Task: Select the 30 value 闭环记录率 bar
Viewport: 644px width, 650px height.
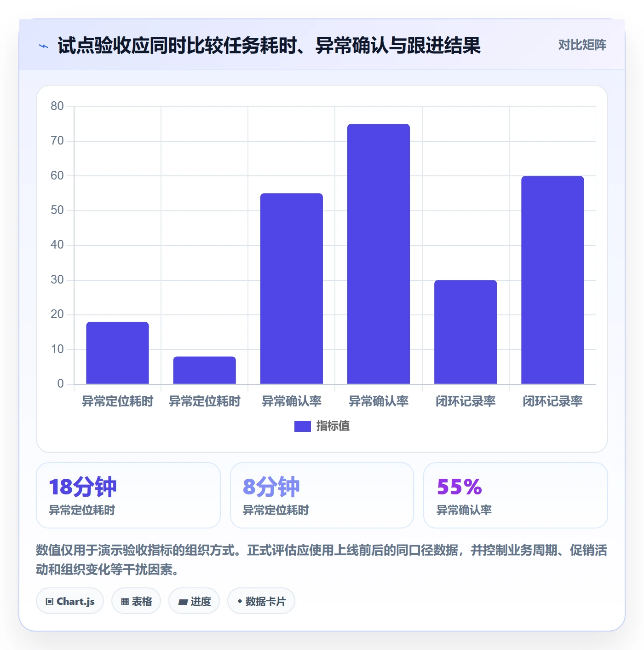Action: (x=466, y=332)
